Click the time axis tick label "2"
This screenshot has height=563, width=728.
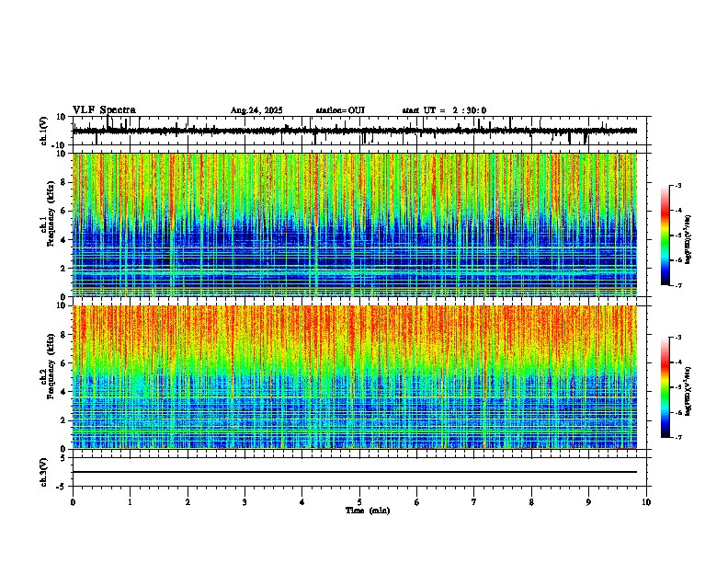point(188,502)
